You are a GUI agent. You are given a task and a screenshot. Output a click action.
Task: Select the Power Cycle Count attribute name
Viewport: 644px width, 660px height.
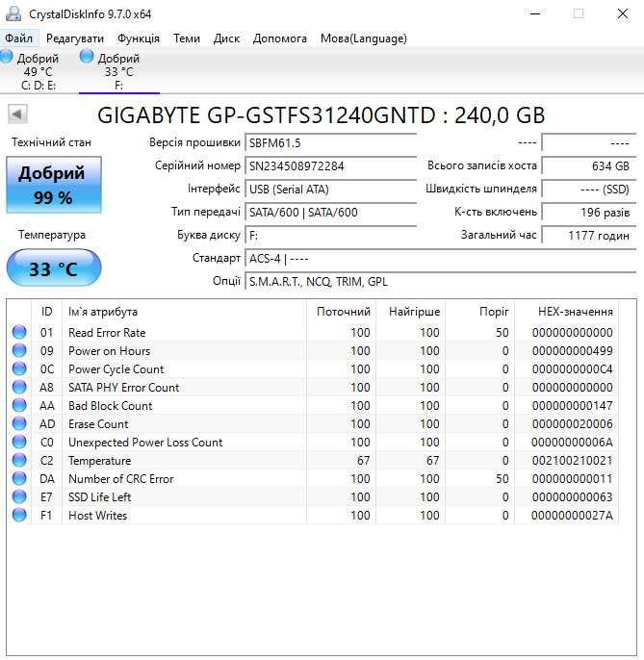(116, 369)
